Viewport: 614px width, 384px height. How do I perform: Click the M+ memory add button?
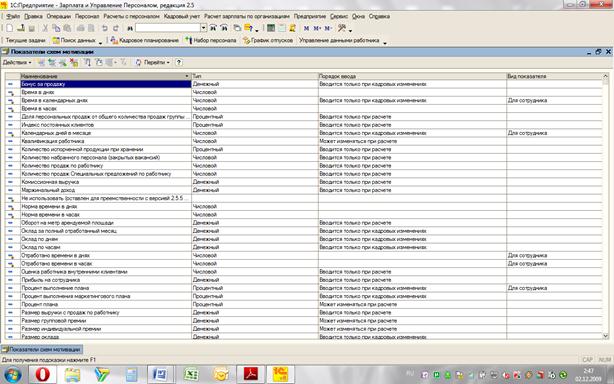pos(317,28)
